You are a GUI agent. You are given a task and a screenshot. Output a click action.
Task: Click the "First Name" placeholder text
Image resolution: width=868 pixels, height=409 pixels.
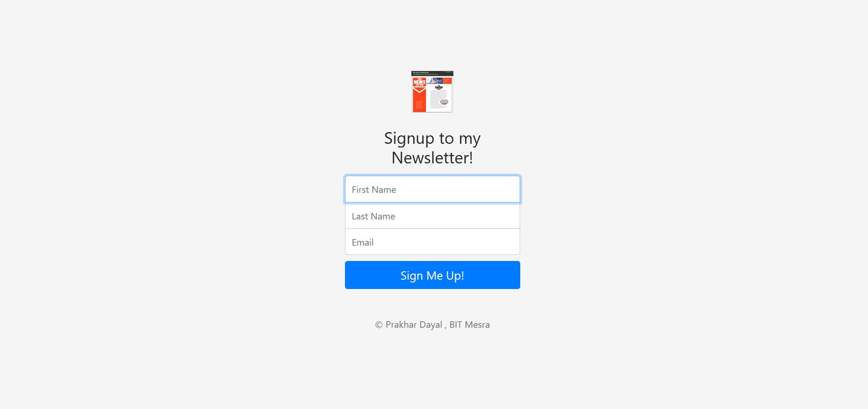[x=374, y=190]
